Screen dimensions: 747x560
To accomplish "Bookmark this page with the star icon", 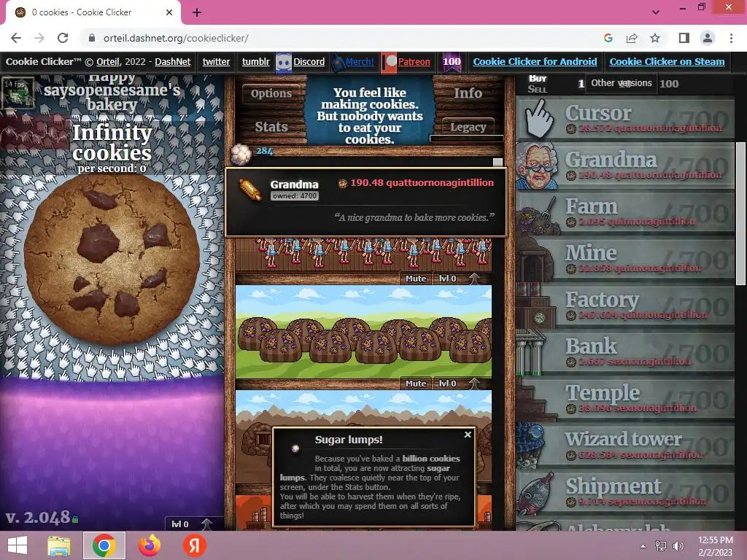I will click(655, 38).
